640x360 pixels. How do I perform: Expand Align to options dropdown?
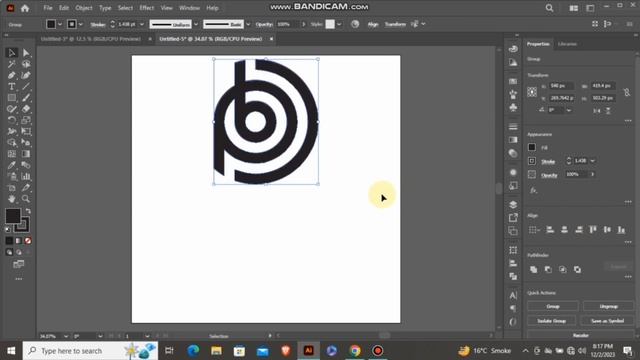[x=534, y=230]
